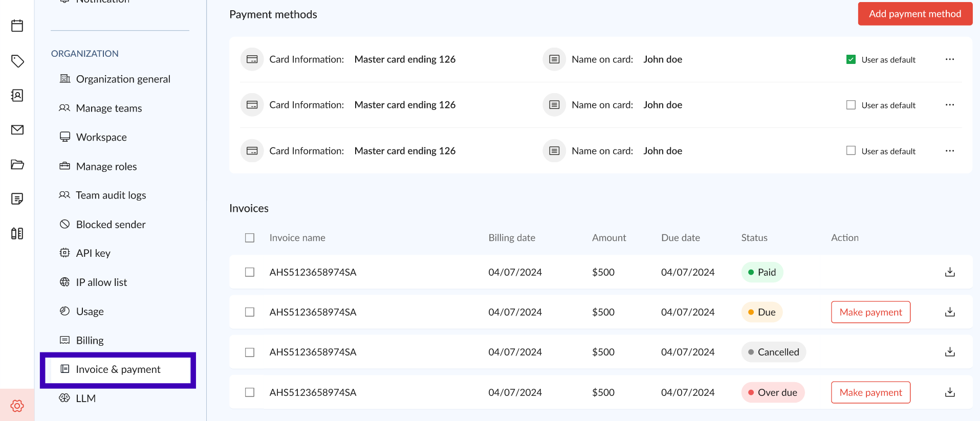Download the Paid invoice
980x421 pixels.
tap(950, 272)
